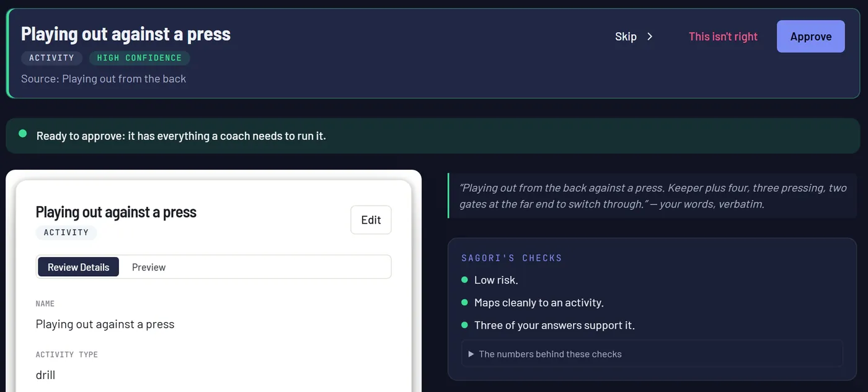
Task: Click the Approve button
Action: click(810, 37)
